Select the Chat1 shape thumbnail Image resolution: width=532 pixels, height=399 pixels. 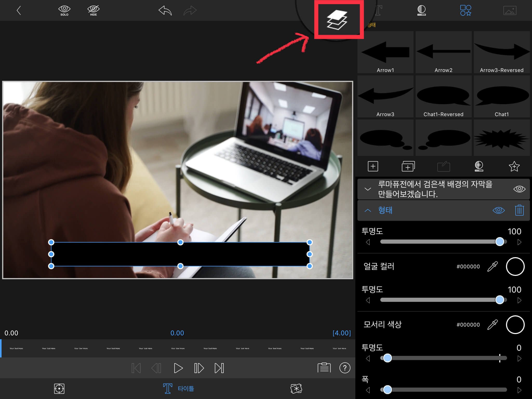coord(502,97)
